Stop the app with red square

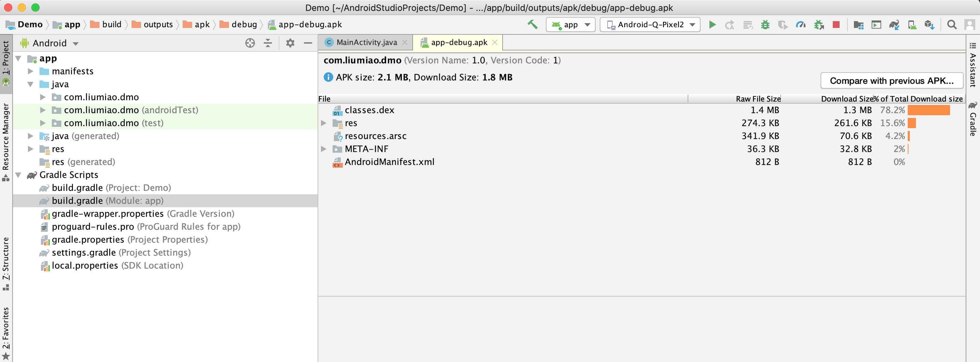(x=836, y=25)
